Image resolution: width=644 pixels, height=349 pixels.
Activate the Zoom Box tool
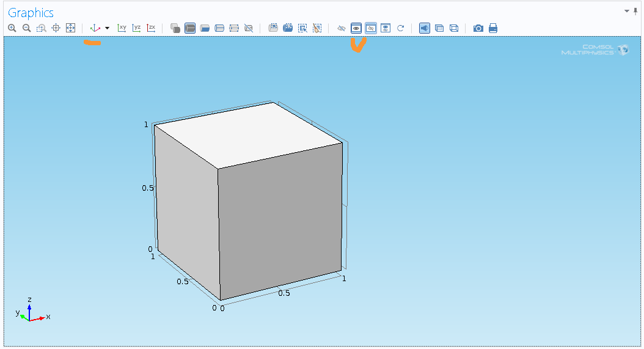tap(41, 28)
